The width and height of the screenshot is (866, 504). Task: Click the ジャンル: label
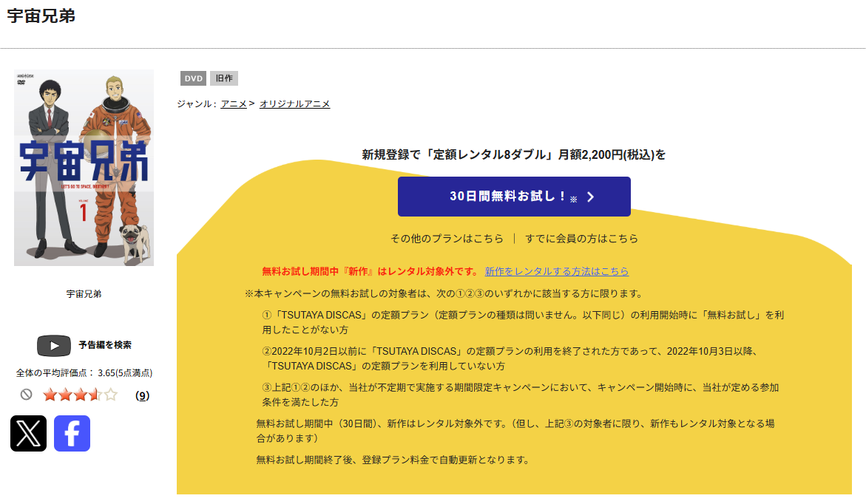coord(197,103)
